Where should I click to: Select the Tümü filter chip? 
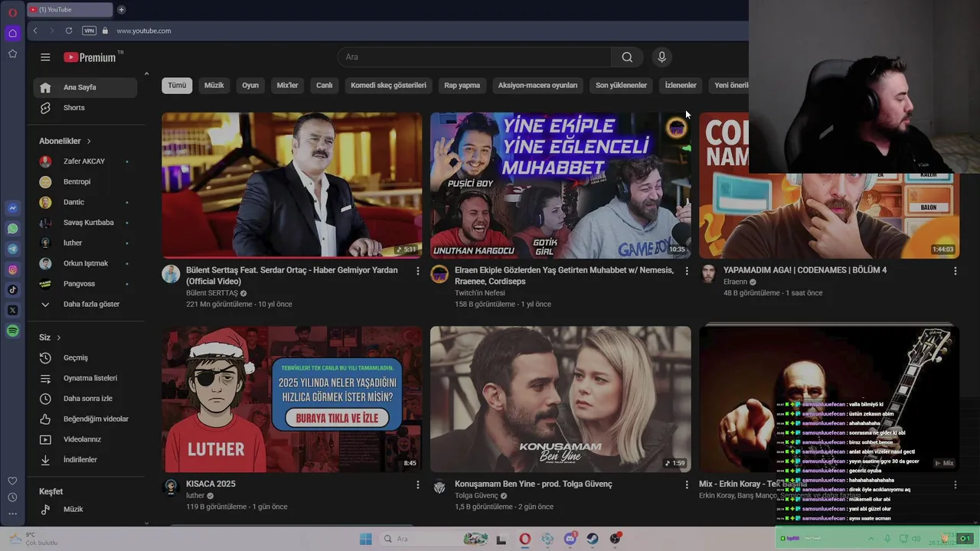tap(177, 86)
